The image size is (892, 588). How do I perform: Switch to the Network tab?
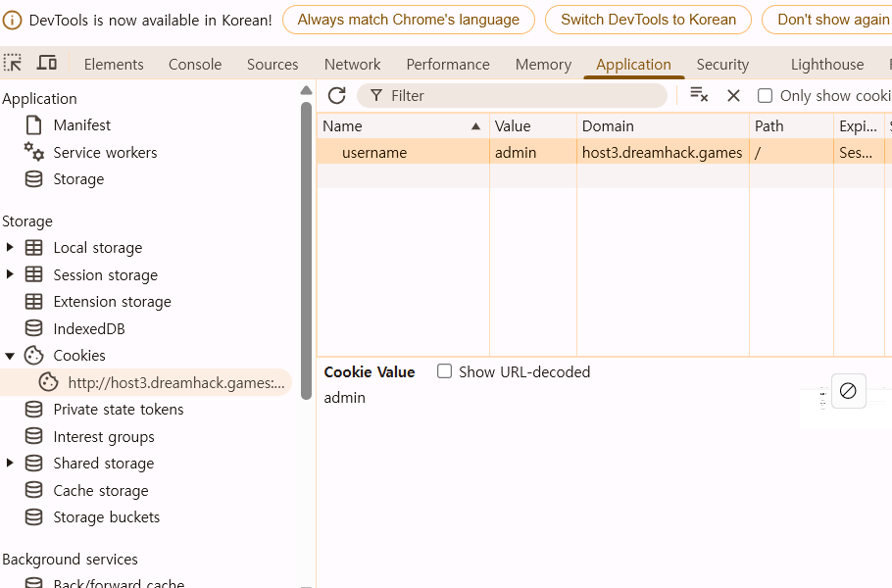pyautogui.click(x=352, y=65)
